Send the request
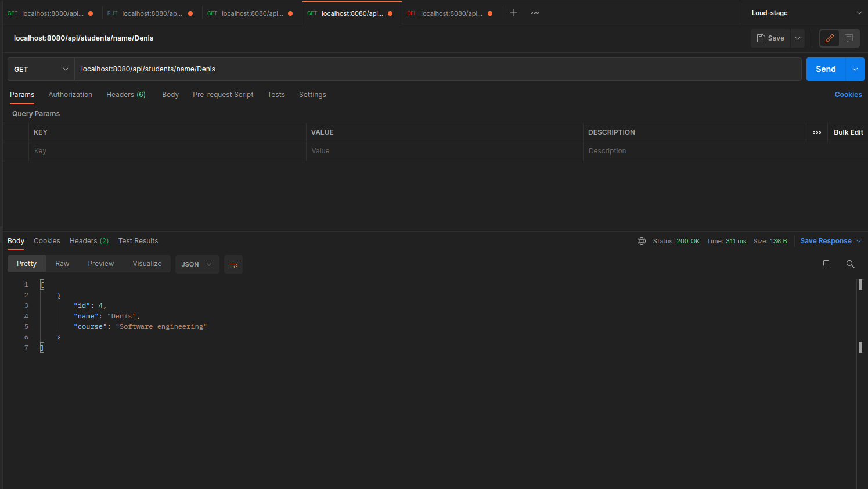 tap(826, 69)
